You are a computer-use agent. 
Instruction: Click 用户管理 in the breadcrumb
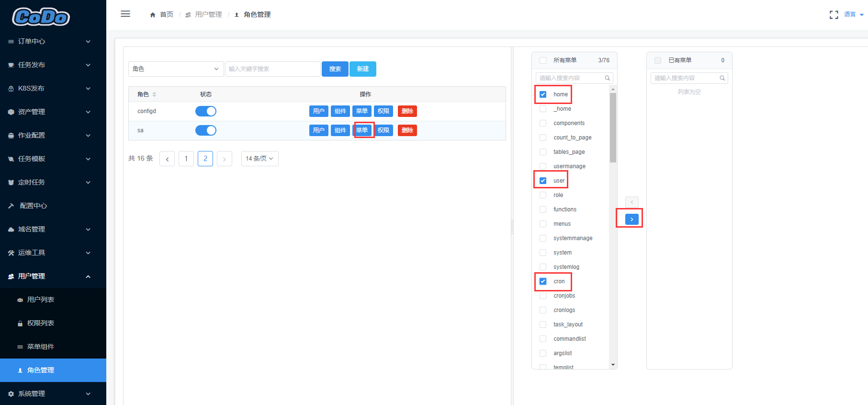[x=208, y=15]
